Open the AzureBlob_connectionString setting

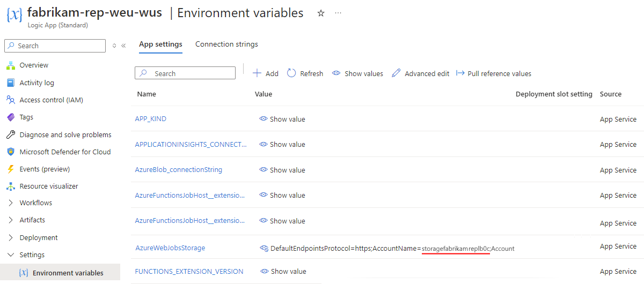click(x=179, y=170)
